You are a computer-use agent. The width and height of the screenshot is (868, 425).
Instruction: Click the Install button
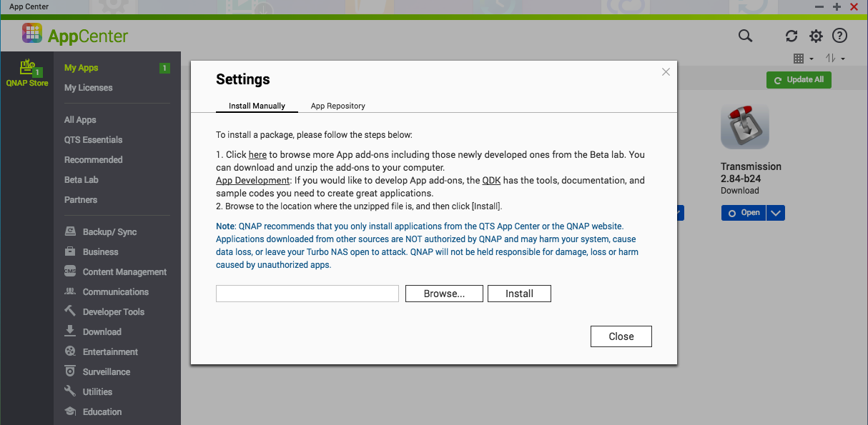pyautogui.click(x=519, y=294)
